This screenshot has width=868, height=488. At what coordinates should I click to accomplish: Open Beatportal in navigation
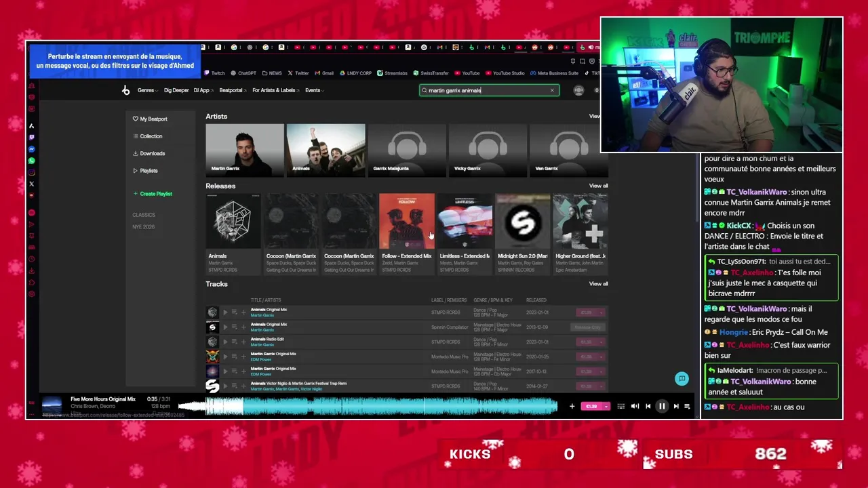coord(233,90)
